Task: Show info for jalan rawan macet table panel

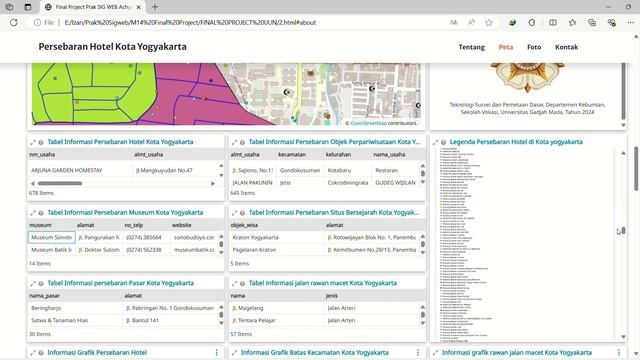Action: pos(242,284)
